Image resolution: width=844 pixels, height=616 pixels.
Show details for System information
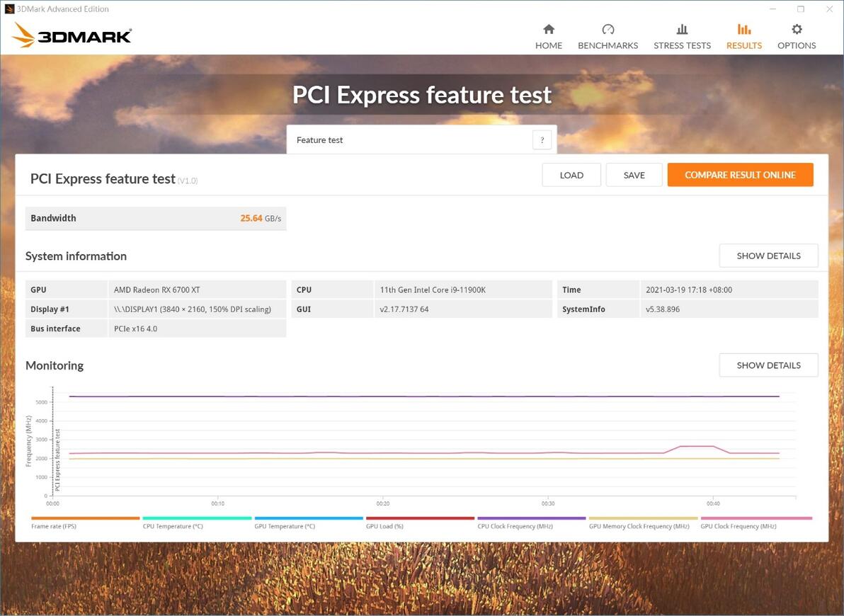[x=769, y=256]
